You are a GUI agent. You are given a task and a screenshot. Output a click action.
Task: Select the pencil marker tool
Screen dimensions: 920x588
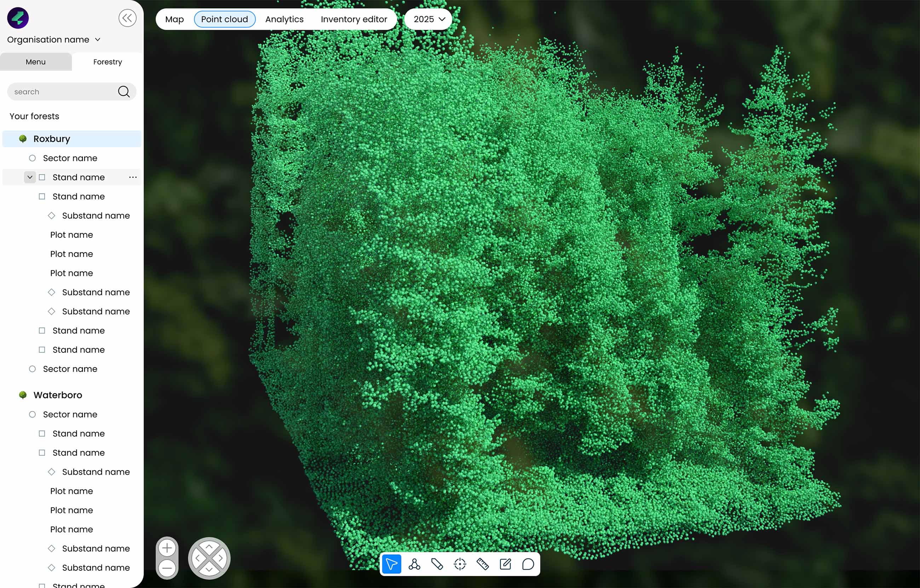437,564
